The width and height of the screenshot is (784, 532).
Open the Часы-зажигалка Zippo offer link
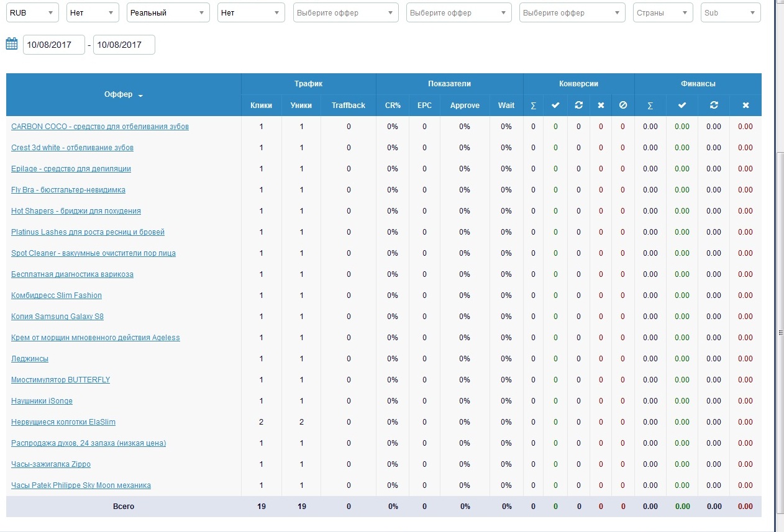(51, 464)
